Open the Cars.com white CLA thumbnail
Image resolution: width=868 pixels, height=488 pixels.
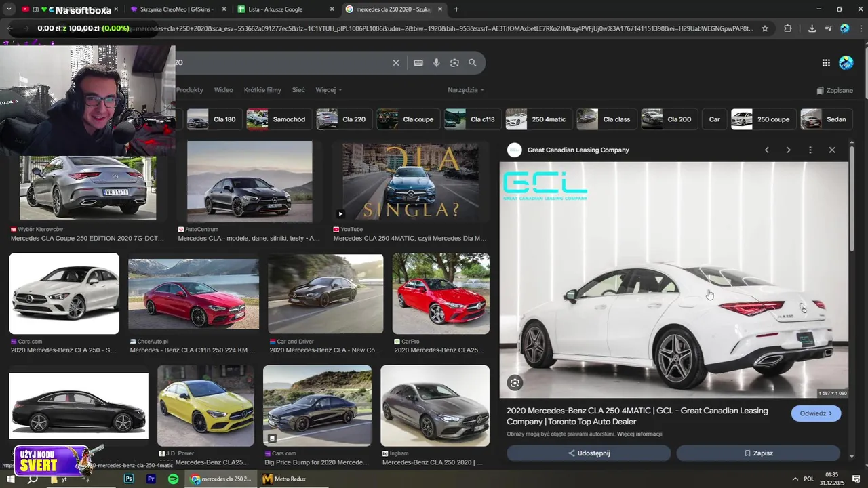click(x=64, y=293)
